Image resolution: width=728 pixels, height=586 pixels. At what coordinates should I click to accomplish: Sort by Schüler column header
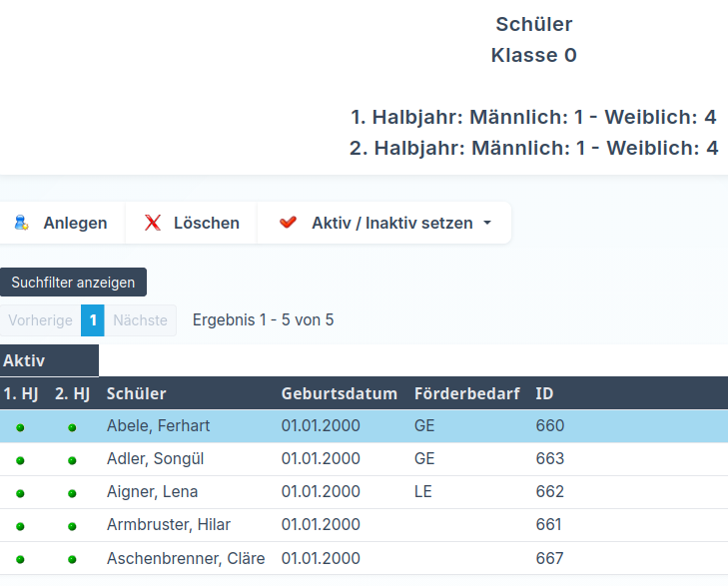point(136,393)
